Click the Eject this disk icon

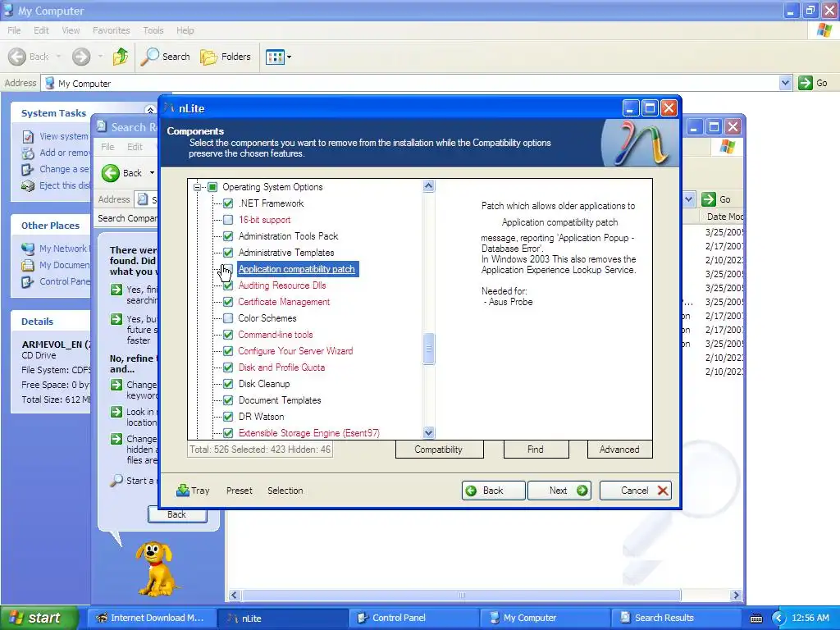[x=28, y=186]
